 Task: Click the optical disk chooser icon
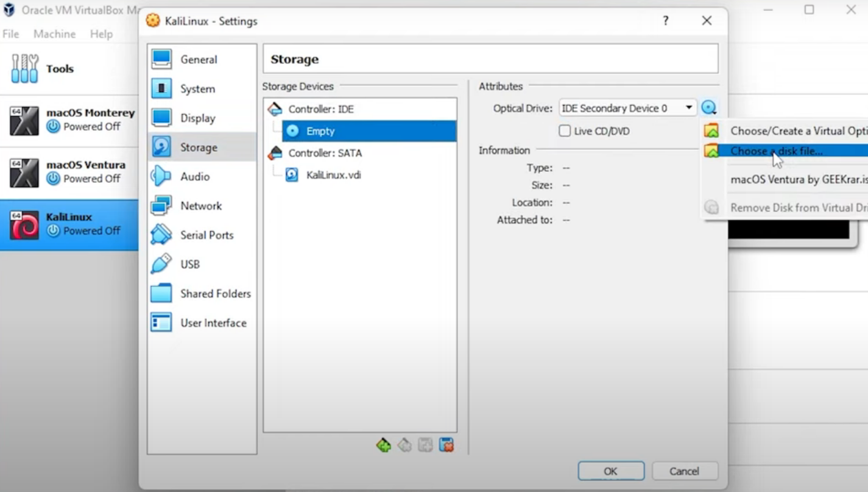(708, 108)
